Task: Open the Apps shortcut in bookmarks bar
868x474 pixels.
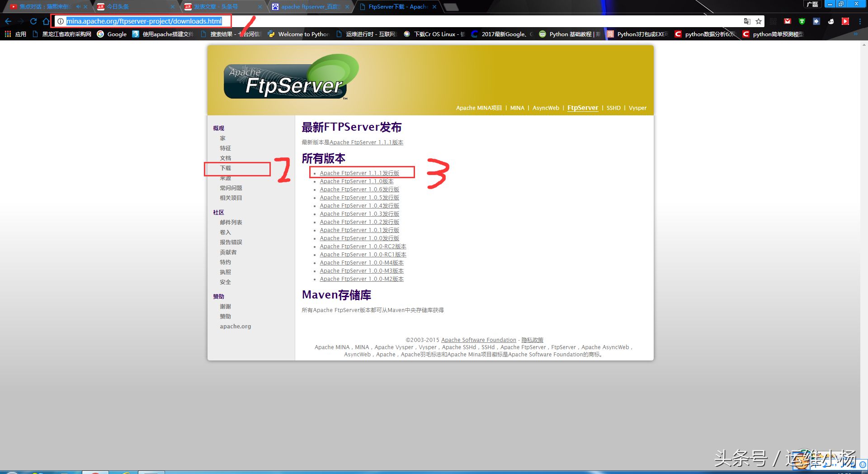Action: coord(15,34)
